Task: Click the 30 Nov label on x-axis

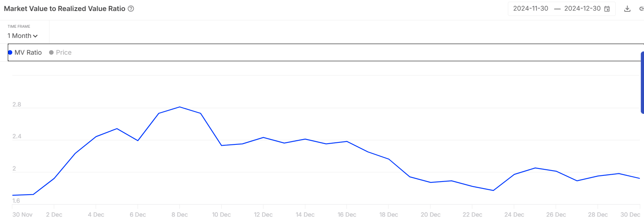Action: pos(22,215)
